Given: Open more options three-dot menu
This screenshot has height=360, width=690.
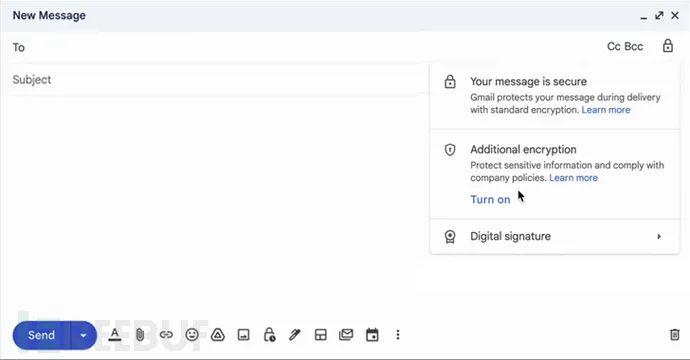Looking at the screenshot, I should [x=398, y=335].
